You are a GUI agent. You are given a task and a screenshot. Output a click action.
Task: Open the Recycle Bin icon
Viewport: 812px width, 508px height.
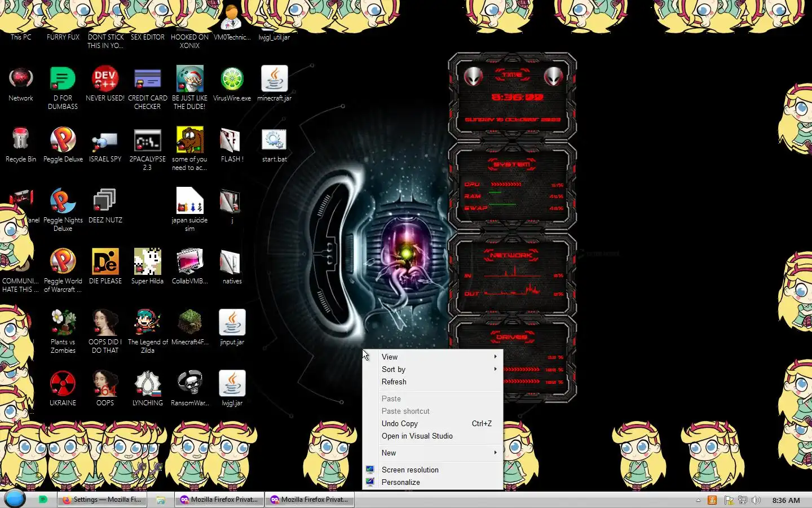[21, 144]
